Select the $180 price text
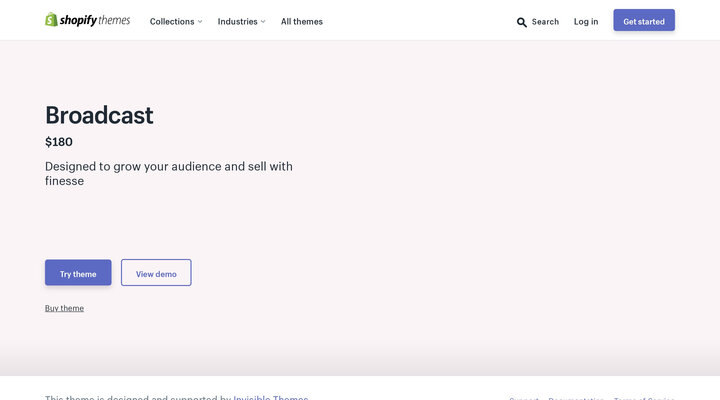720x400 pixels. 59,142
